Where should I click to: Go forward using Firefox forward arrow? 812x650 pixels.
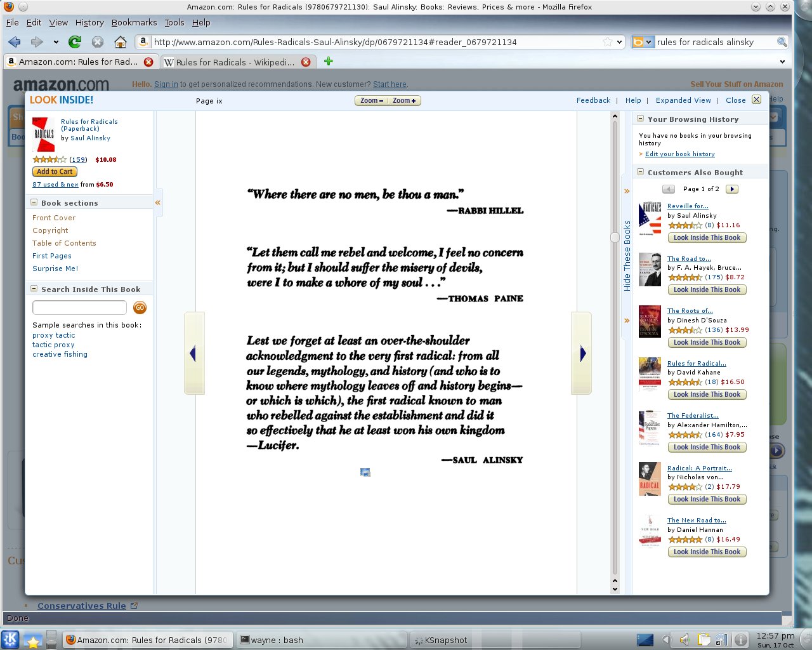(x=37, y=42)
